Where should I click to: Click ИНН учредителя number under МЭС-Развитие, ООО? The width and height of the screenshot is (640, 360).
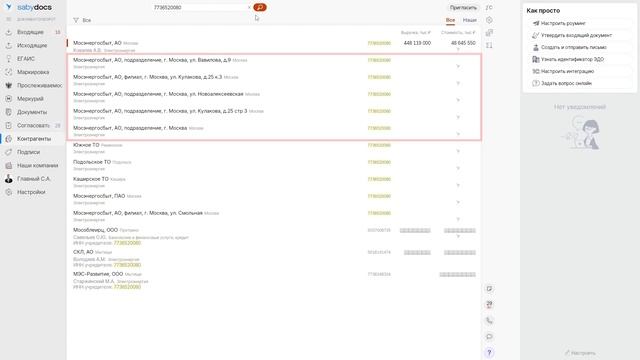click(127, 287)
